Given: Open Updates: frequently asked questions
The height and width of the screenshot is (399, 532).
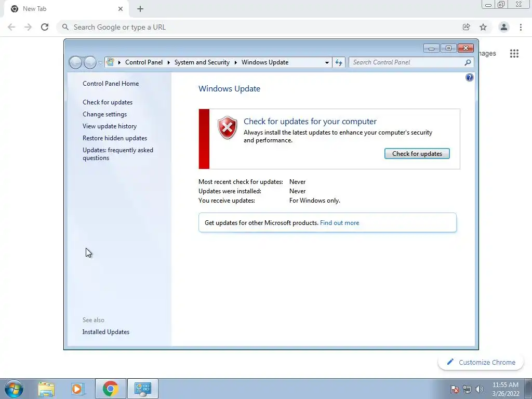Looking at the screenshot, I should 118,154.
